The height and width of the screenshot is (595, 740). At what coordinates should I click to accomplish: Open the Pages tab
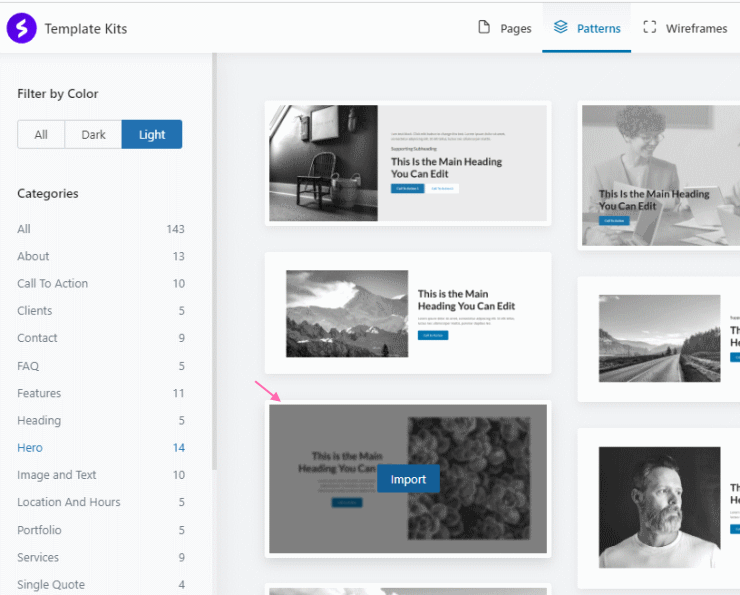click(505, 28)
